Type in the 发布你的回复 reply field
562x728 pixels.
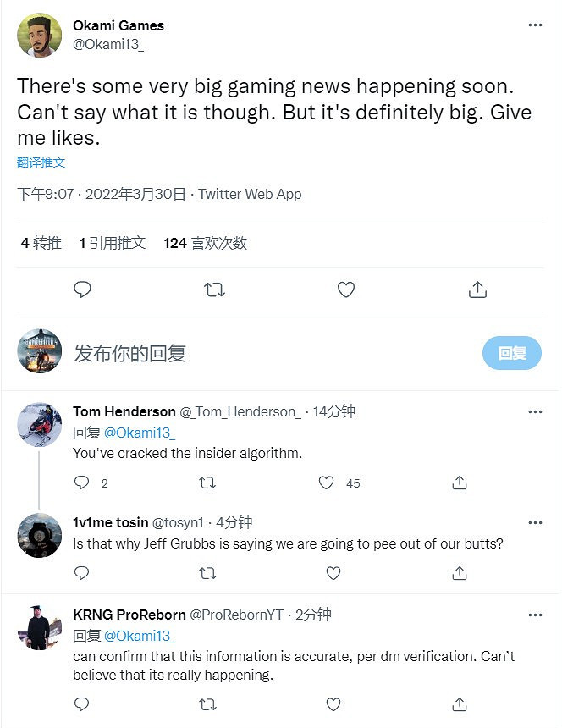[x=254, y=353]
